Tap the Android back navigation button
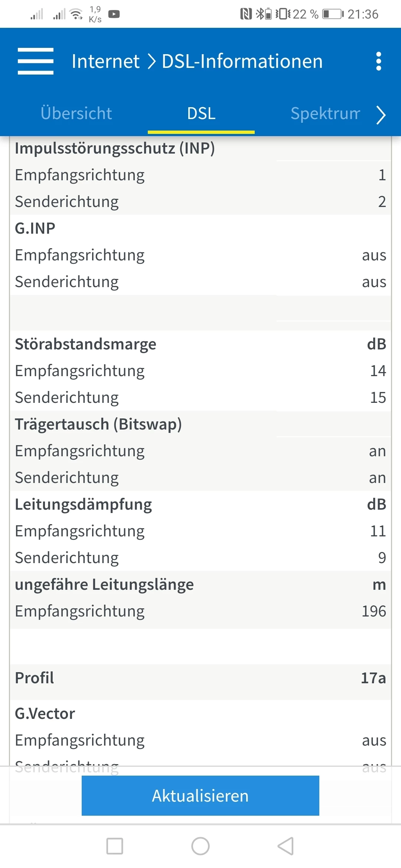 286,846
